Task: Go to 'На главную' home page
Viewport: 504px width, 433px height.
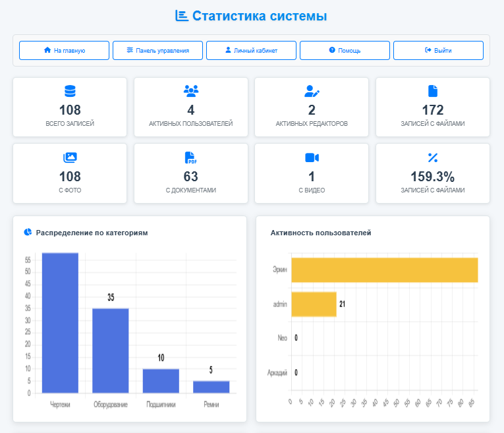Action: point(64,50)
